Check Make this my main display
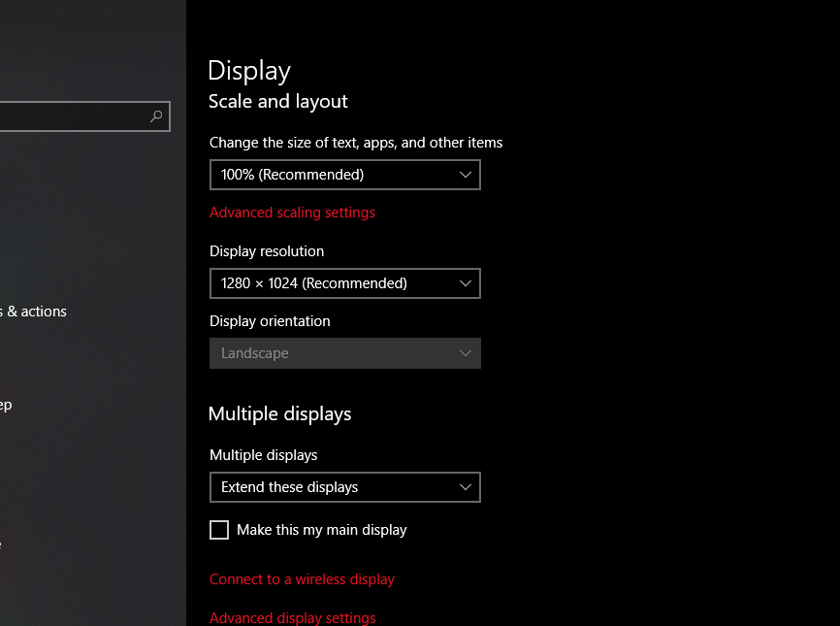This screenshot has height=626, width=840. [x=219, y=530]
